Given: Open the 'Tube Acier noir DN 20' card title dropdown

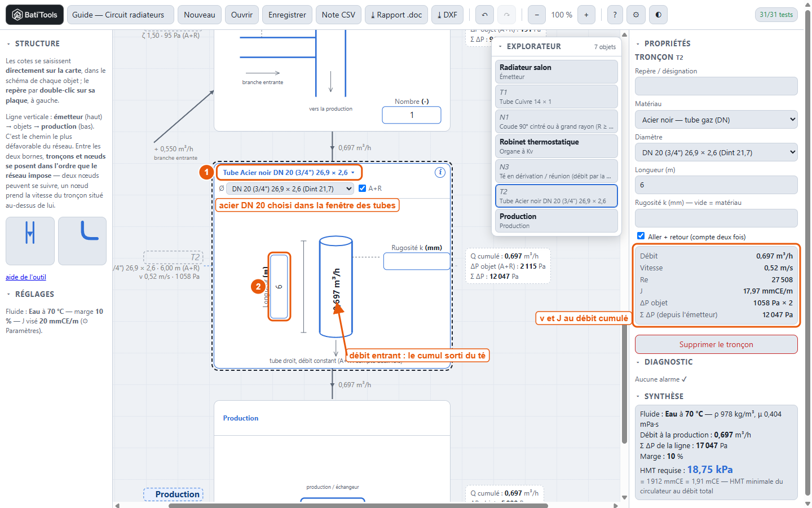Looking at the screenshot, I should [289, 173].
